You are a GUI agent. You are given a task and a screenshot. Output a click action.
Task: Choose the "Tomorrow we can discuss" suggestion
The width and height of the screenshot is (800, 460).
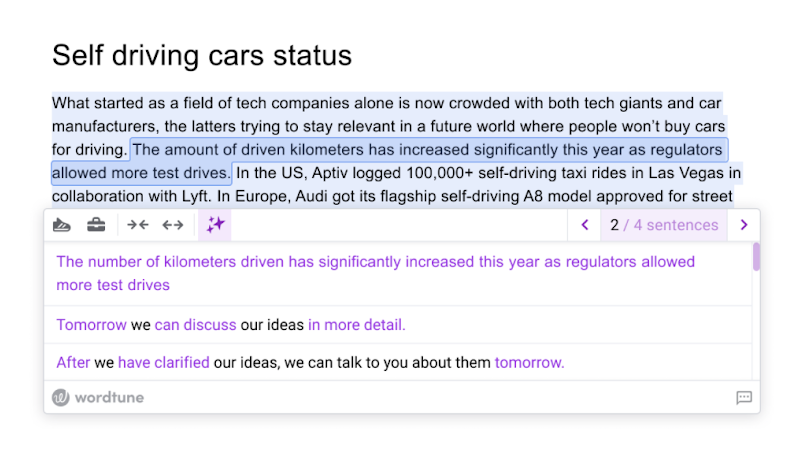click(231, 325)
